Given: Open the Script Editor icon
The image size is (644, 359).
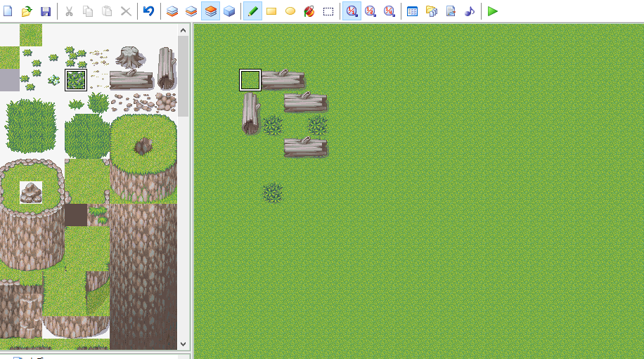Looking at the screenshot, I should (x=450, y=11).
